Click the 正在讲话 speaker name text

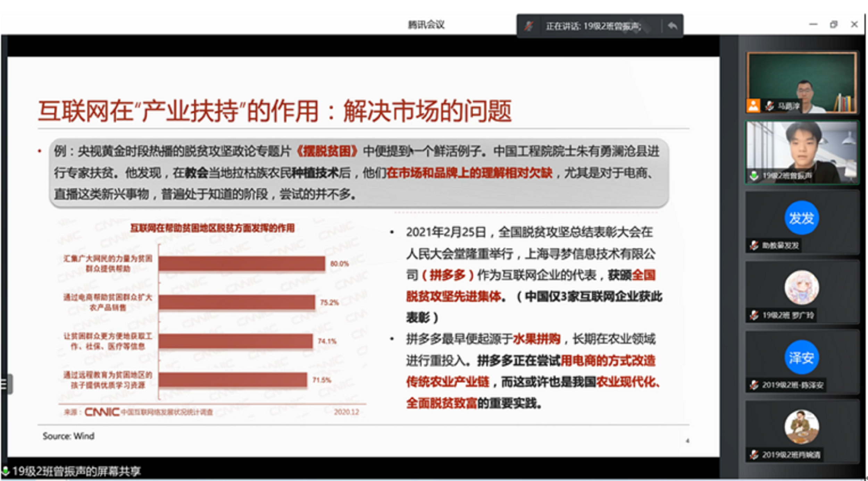click(x=593, y=26)
